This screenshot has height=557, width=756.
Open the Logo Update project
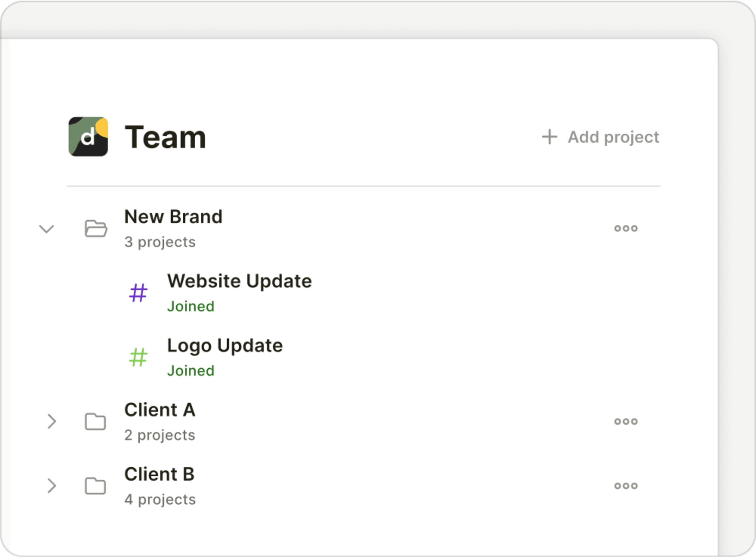pos(225,346)
